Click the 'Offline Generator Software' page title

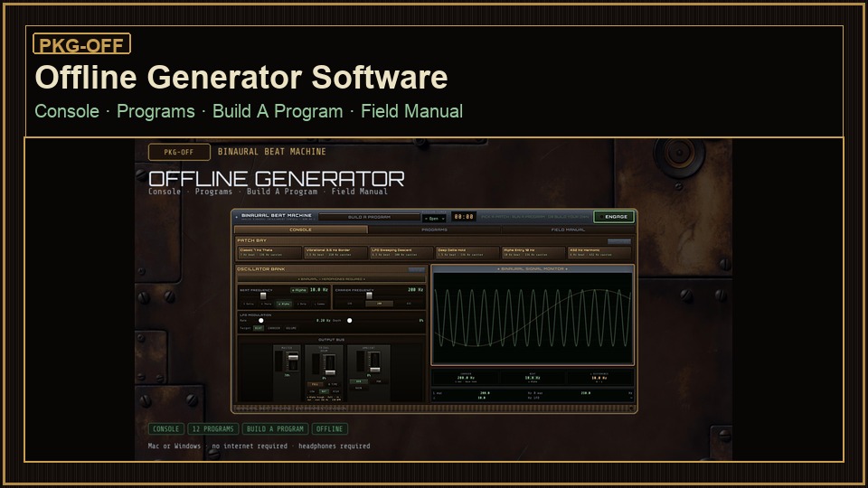coord(241,77)
